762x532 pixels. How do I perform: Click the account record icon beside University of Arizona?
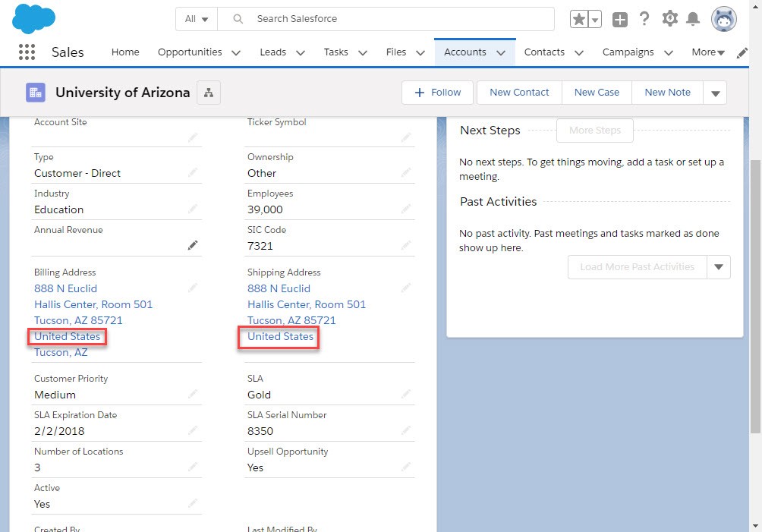pyautogui.click(x=36, y=93)
